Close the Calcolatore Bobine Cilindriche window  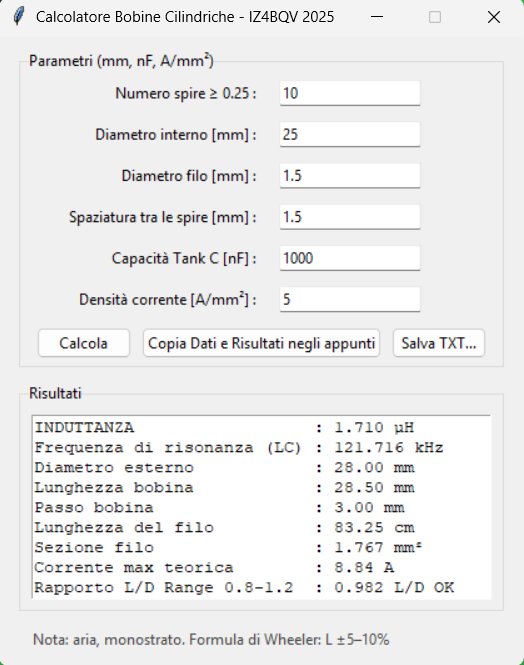493,17
